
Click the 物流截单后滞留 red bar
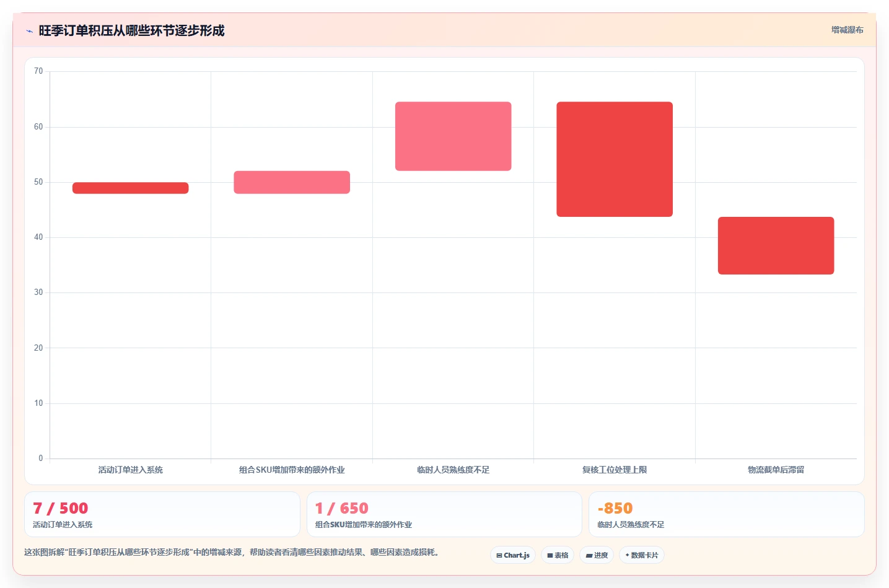[x=776, y=245]
